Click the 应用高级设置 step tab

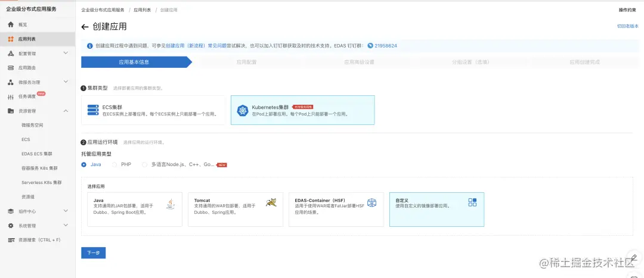click(359, 62)
